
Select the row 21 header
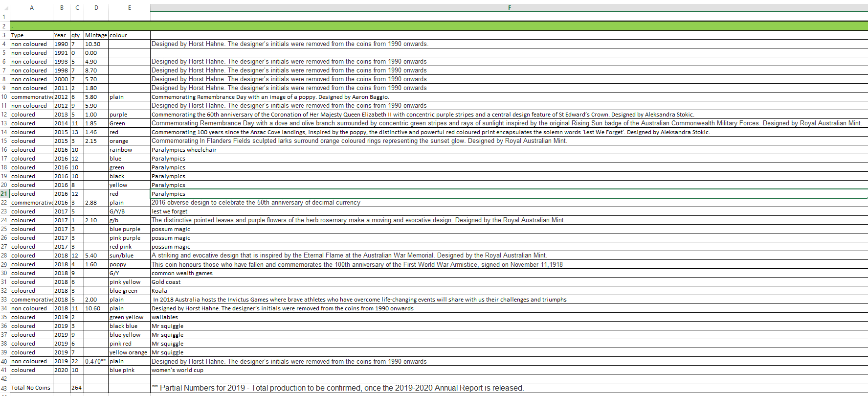[x=4, y=194]
